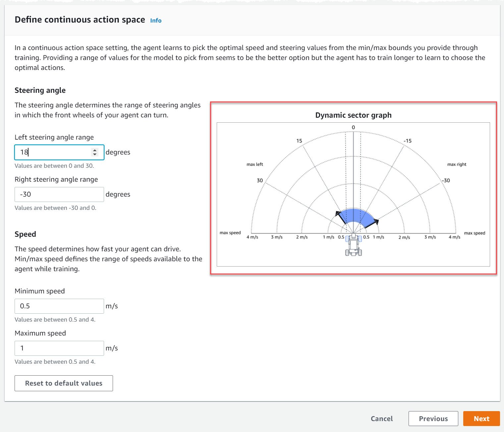Click Cancel to discard changes
Screen dimensions: 504x432
382,418
